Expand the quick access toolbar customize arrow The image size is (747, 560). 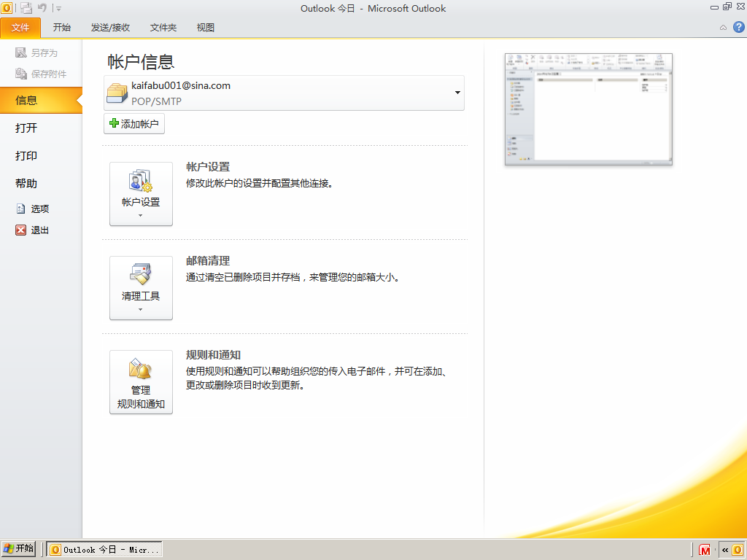(58, 8)
